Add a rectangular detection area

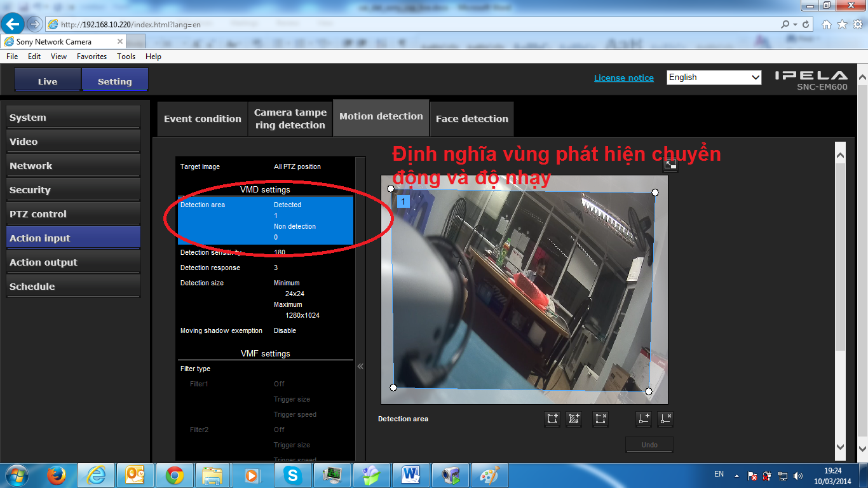click(x=552, y=419)
